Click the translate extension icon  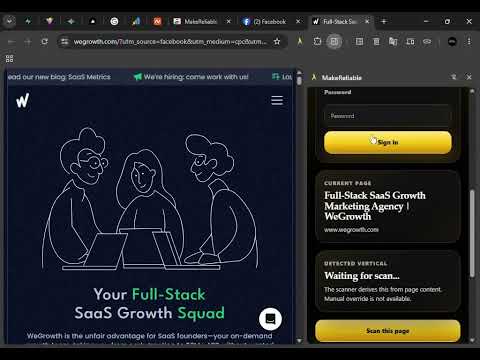[393, 41]
